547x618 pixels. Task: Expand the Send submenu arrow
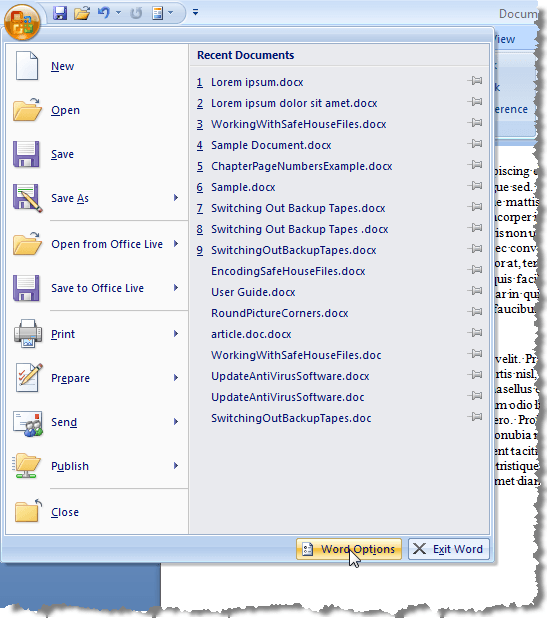point(176,422)
